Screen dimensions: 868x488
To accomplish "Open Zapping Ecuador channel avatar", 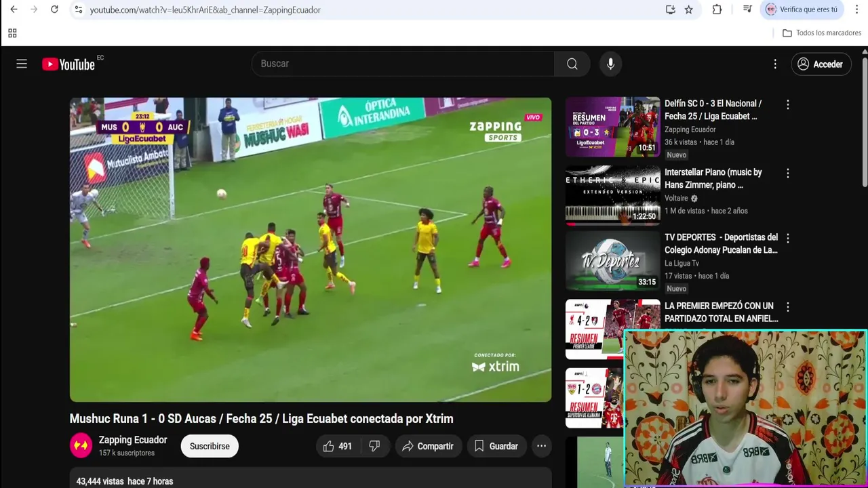I will [x=81, y=445].
